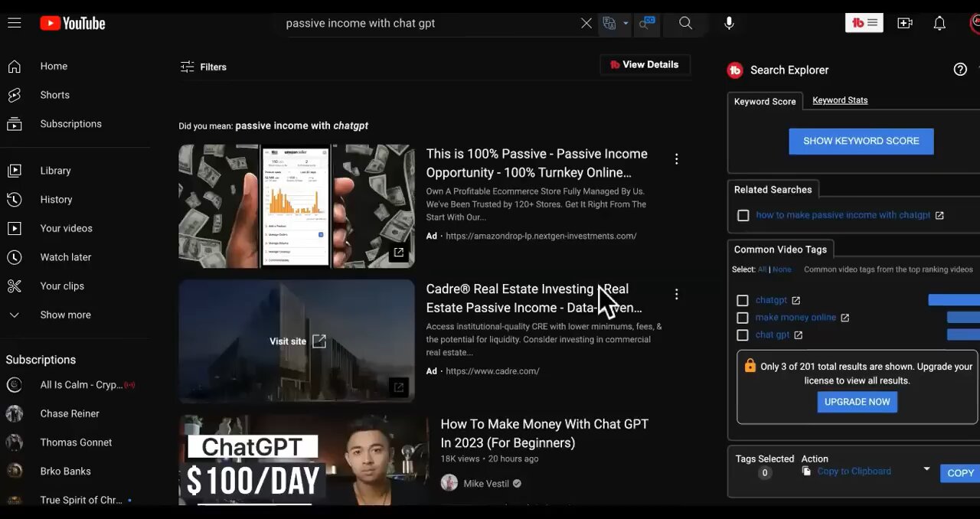This screenshot has width=980, height=519.
Task: Open the 100% Passive ad thumbnail
Action: click(x=296, y=206)
